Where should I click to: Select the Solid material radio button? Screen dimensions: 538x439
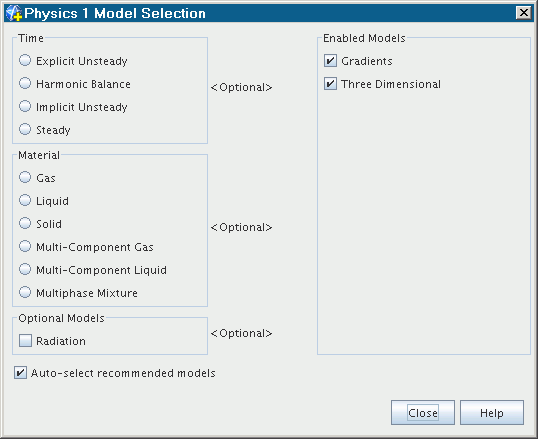tap(25, 223)
